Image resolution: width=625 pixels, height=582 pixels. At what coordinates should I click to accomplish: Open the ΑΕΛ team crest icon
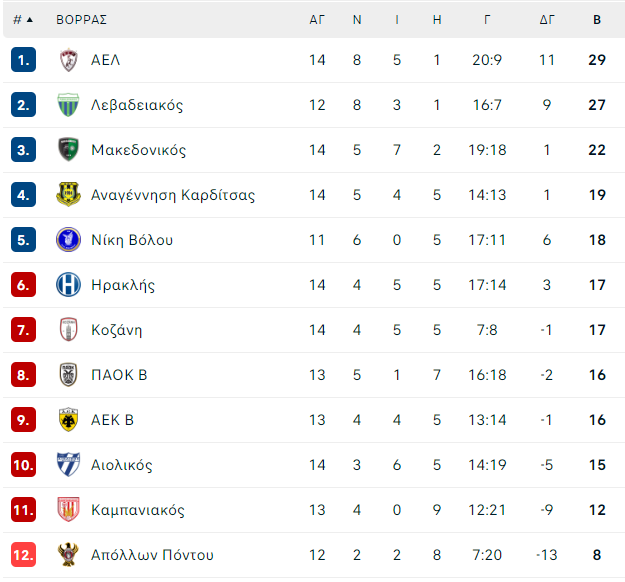click(69, 60)
